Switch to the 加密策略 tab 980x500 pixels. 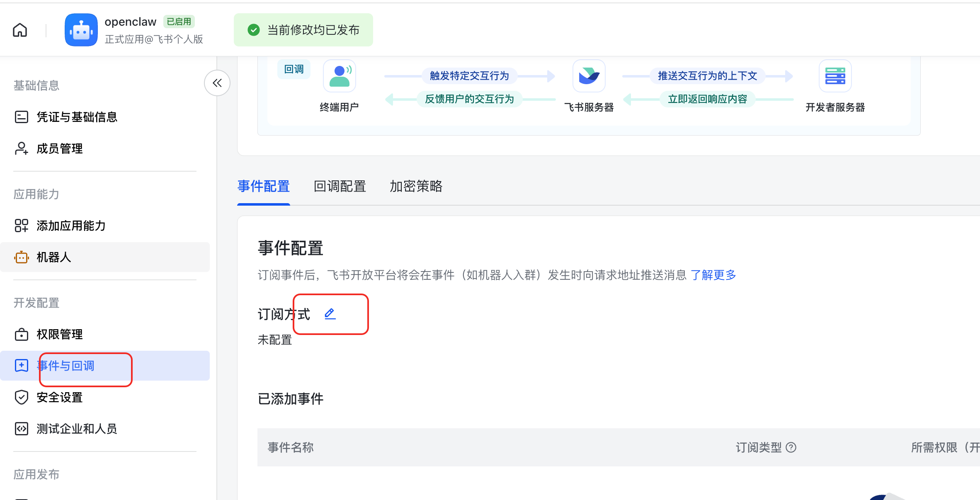pos(416,187)
